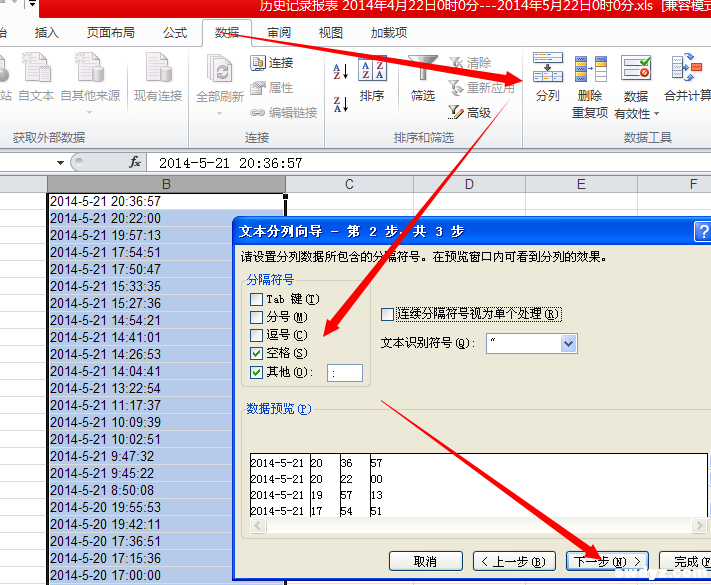The width and height of the screenshot is (711, 585).
Task: Click the 下一步 (Next) button
Action: tap(608, 562)
